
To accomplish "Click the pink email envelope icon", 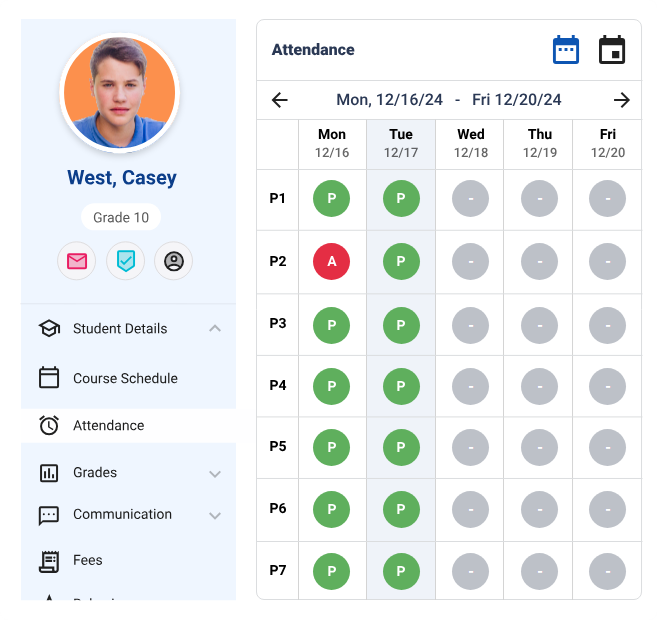I will [x=77, y=261].
